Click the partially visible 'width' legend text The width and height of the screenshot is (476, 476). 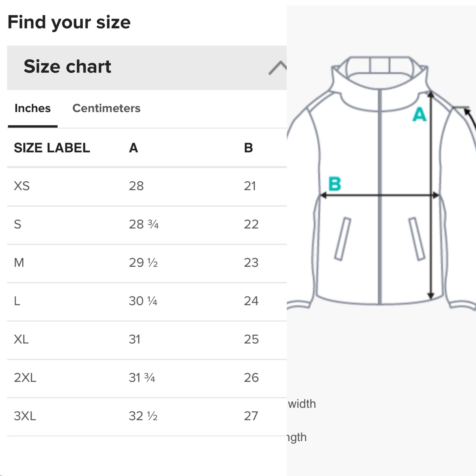302,404
